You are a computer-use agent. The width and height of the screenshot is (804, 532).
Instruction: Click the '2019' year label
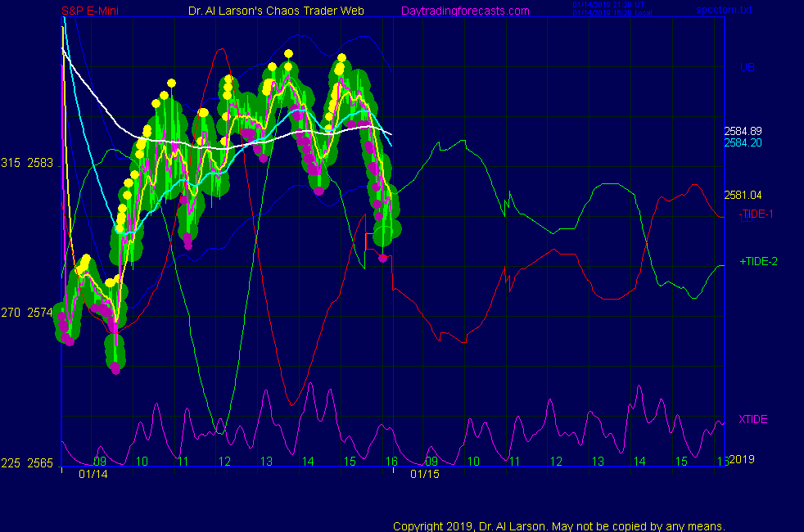point(742,459)
